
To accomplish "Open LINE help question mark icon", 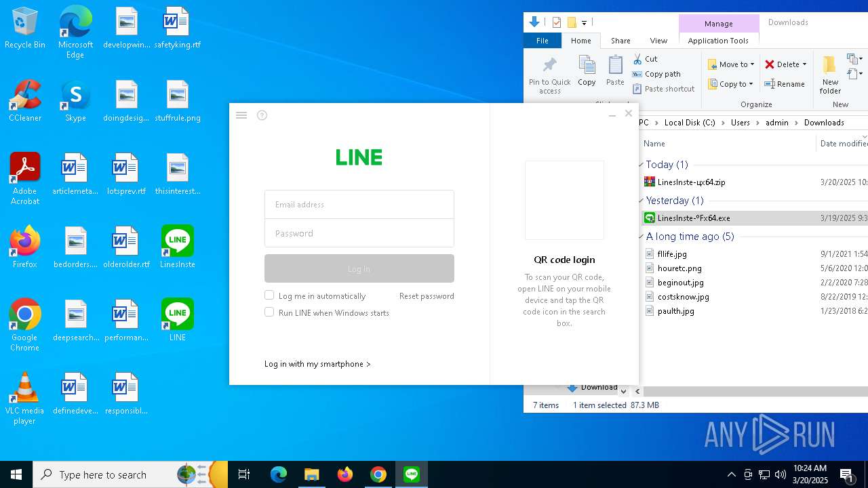I will (x=262, y=115).
